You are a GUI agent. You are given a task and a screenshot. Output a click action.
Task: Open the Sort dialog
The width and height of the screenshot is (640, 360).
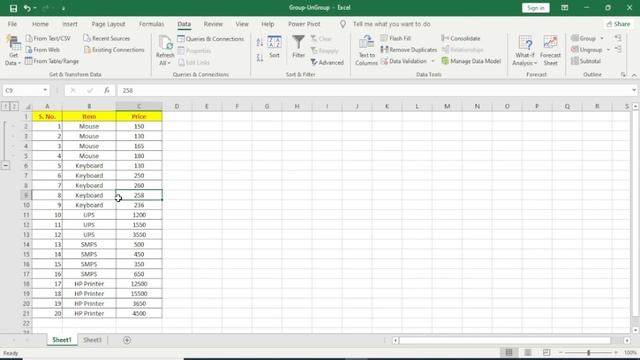tap(274, 47)
